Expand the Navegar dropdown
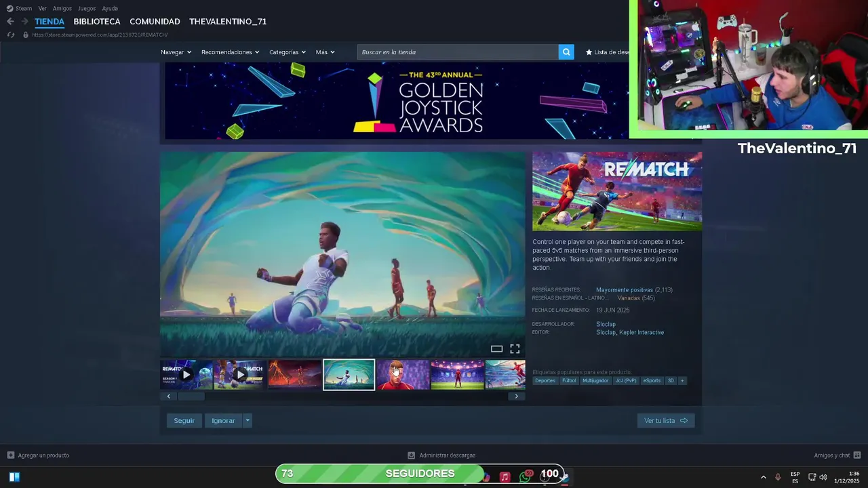Viewport: 868px width, 488px height. (x=176, y=52)
